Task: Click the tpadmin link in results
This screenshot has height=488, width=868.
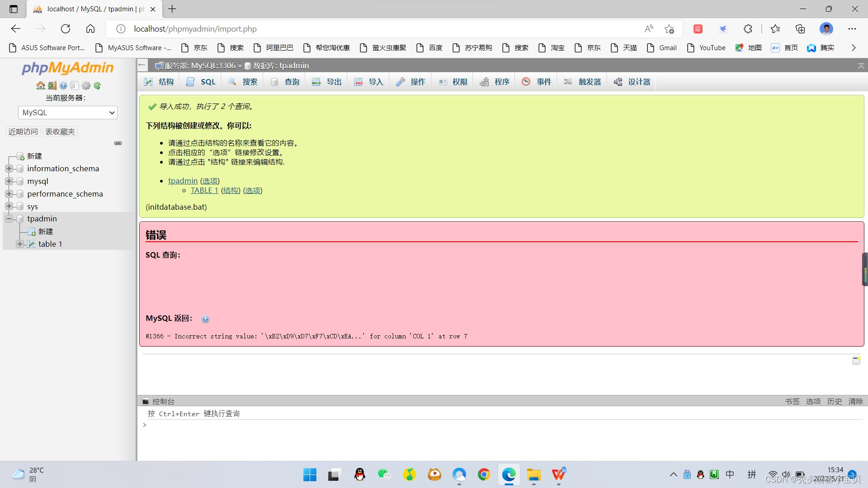Action: point(183,181)
